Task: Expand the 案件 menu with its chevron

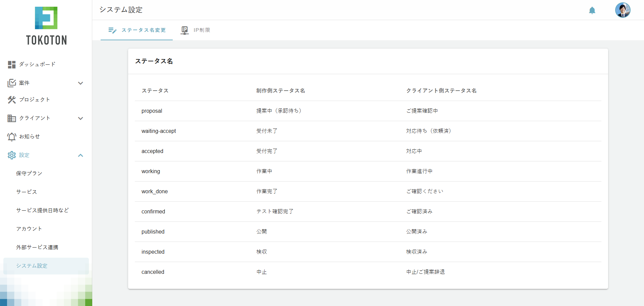Action: coord(80,83)
